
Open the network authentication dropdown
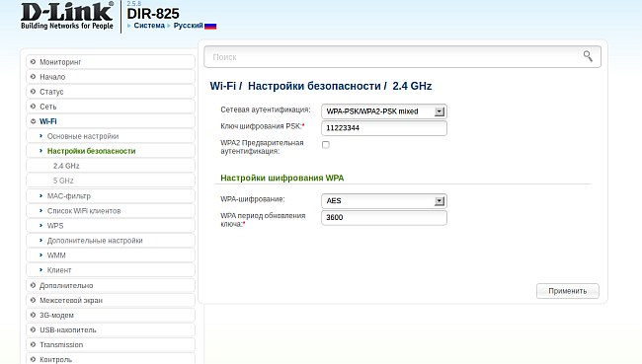(x=384, y=111)
